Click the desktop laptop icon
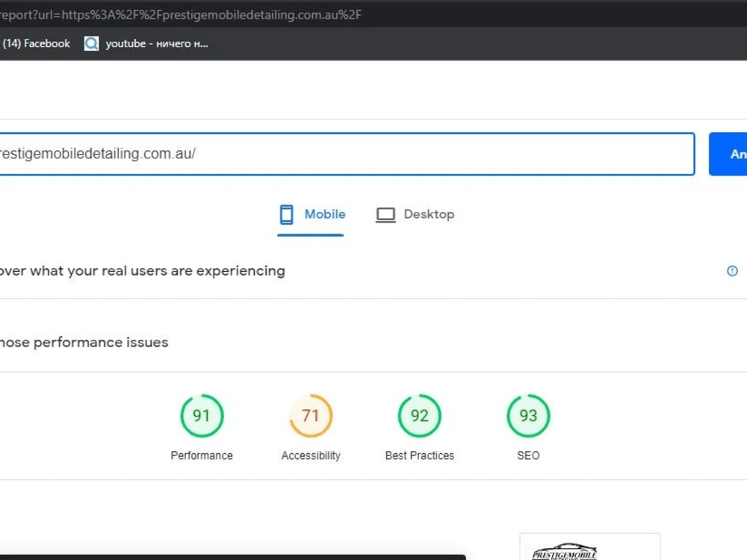 [x=386, y=215]
